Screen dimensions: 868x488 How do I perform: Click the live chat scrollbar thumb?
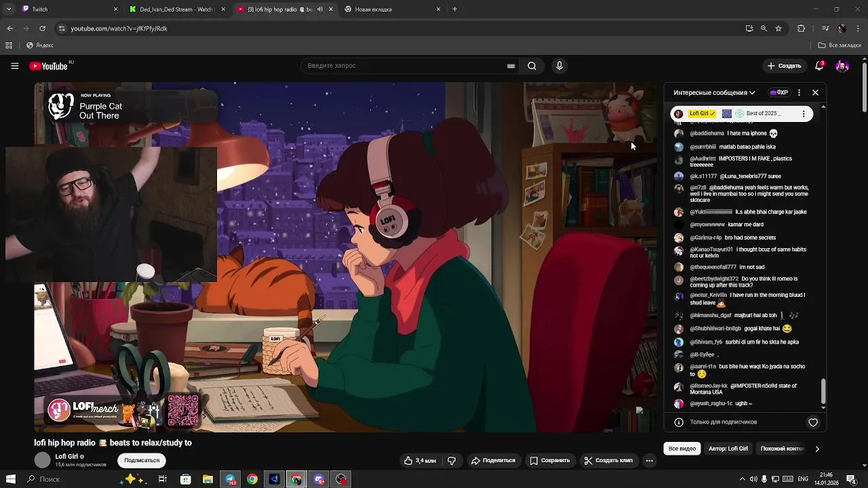click(x=824, y=390)
